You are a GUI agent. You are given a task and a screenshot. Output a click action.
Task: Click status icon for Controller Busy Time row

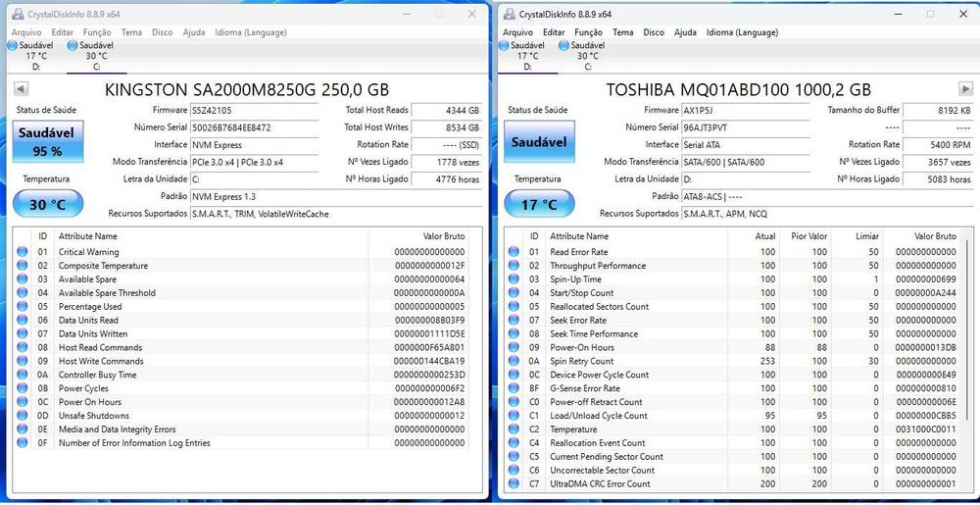click(x=23, y=375)
